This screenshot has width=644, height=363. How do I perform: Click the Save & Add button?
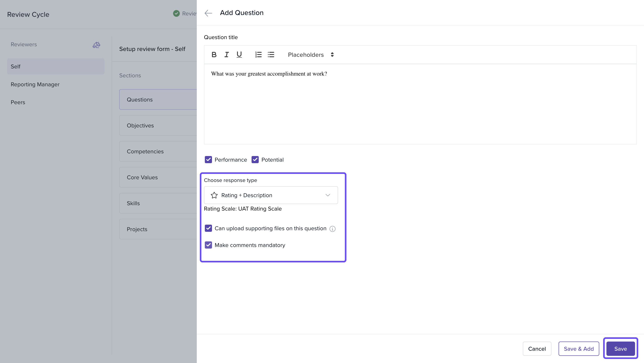coord(578,348)
